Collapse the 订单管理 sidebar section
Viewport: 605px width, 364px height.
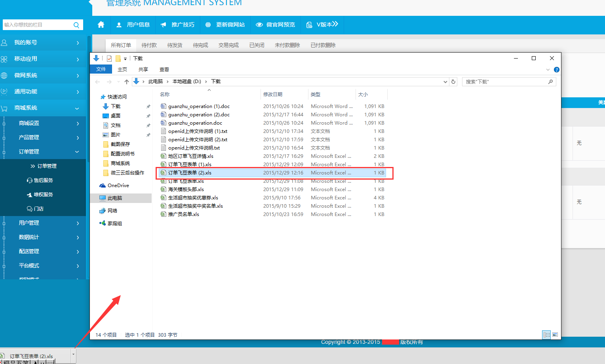(77, 152)
